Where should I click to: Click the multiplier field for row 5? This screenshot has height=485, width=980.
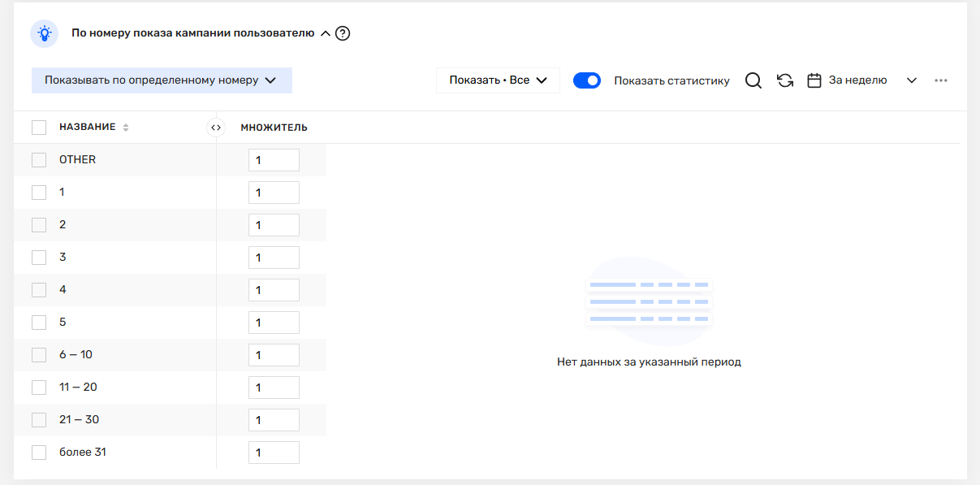274,323
